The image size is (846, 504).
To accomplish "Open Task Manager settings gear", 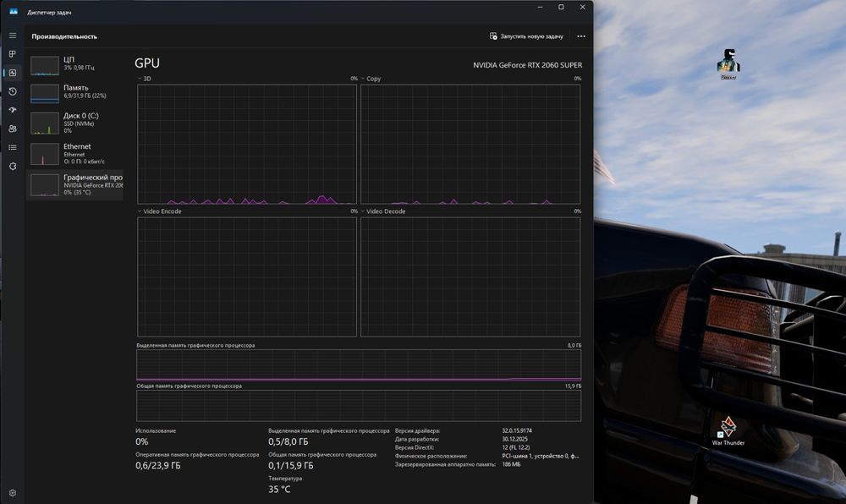I will click(x=13, y=492).
